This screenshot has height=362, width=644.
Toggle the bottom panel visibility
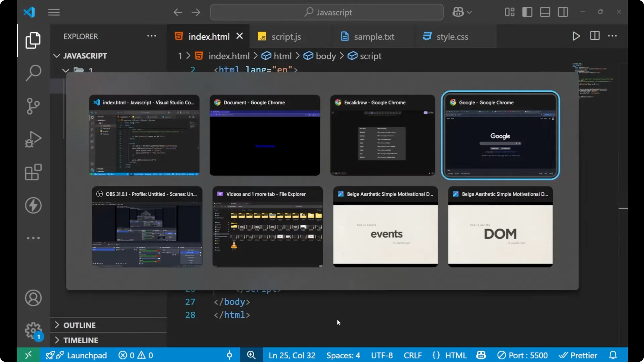click(545, 12)
